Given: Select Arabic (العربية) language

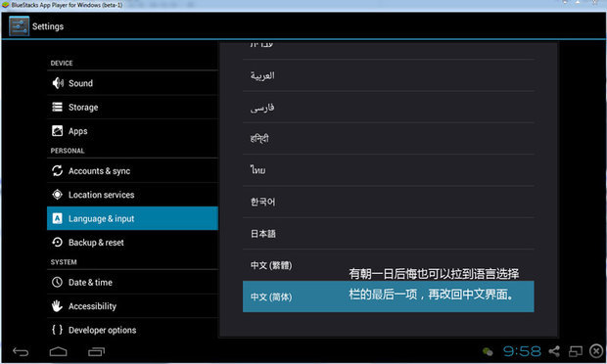Looking at the screenshot, I should pos(389,75).
